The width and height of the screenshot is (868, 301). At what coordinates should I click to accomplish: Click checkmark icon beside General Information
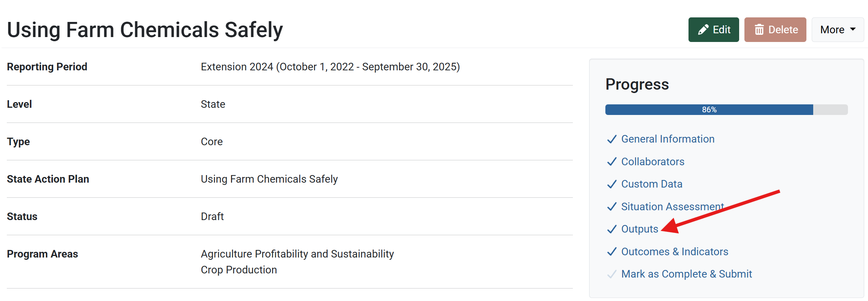[x=612, y=139]
